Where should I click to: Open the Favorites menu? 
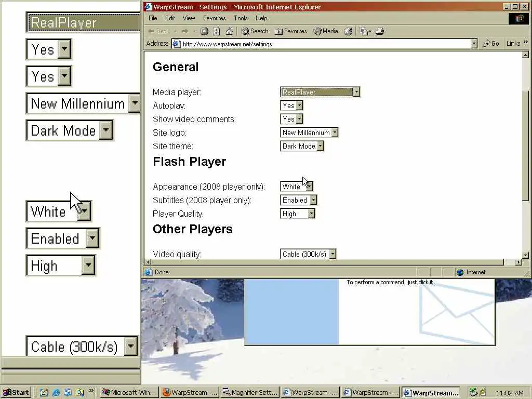pyautogui.click(x=214, y=18)
